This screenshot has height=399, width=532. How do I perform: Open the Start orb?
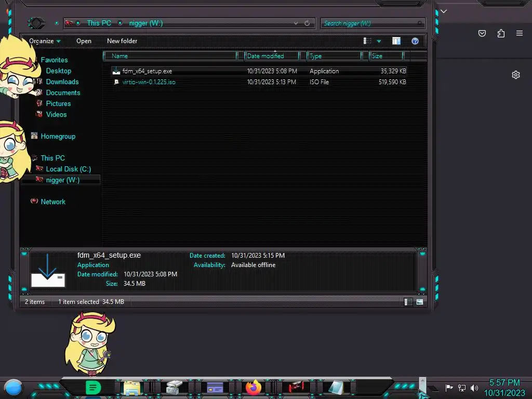coord(14,388)
